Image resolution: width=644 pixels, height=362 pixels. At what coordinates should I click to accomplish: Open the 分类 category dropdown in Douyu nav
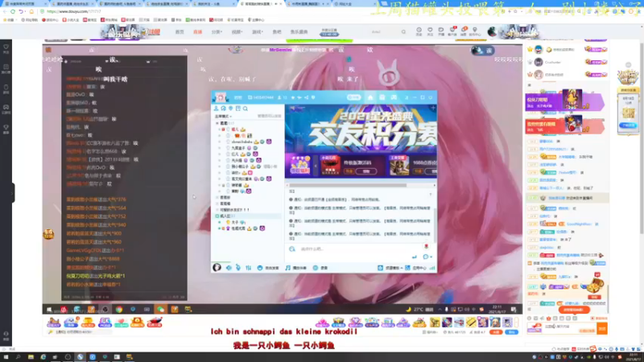click(x=217, y=32)
